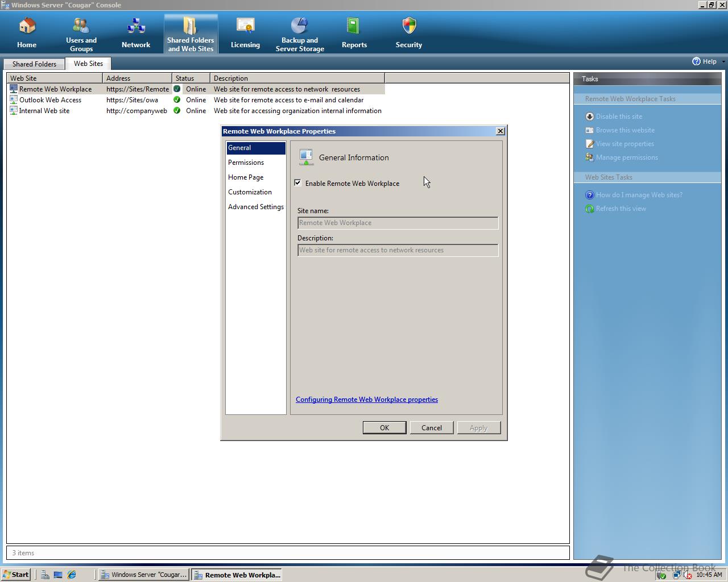Expand the Help dropdown arrow
The image size is (728, 582).
coord(723,61)
